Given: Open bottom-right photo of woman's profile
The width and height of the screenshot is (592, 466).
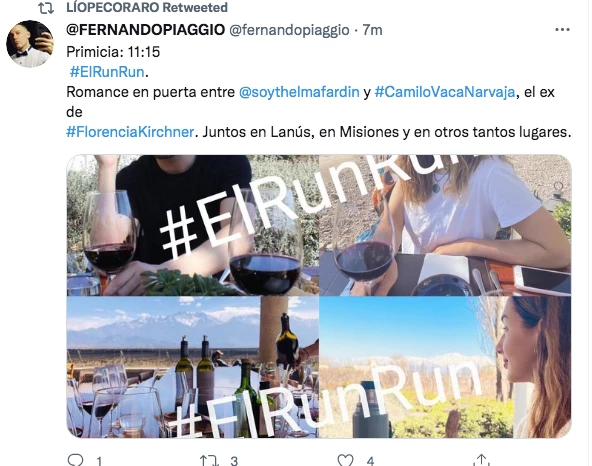Looking at the screenshot, I should (x=445, y=367).
